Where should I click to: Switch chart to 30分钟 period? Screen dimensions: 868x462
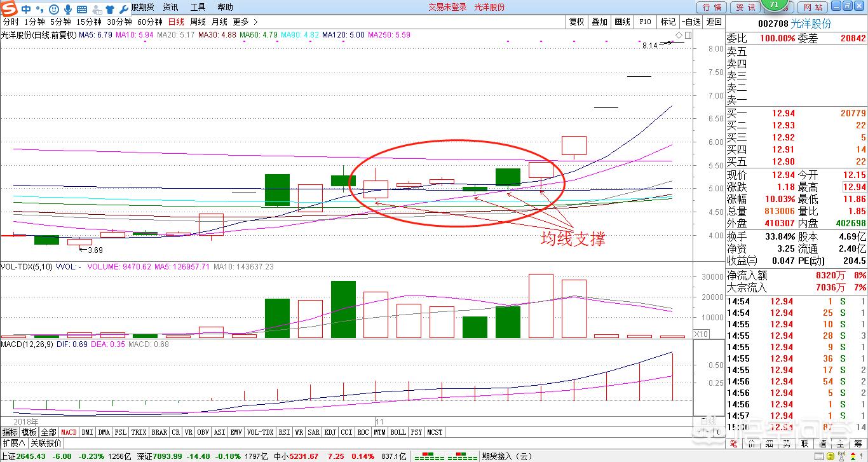(x=119, y=22)
